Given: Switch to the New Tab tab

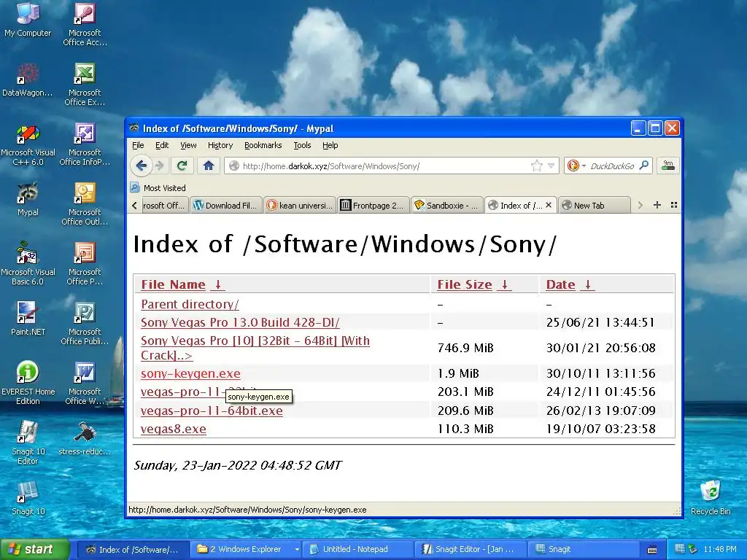Looking at the screenshot, I should (594, 205).
